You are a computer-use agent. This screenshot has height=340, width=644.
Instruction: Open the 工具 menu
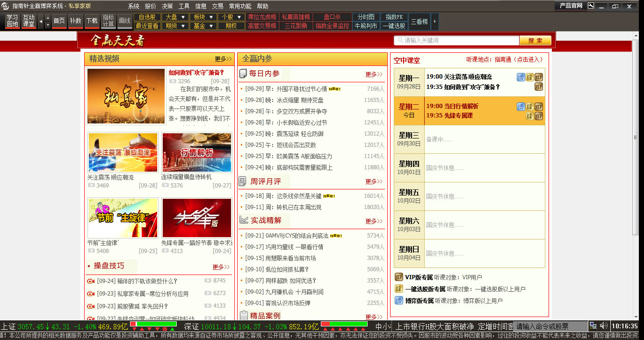(x=184, y=6)
